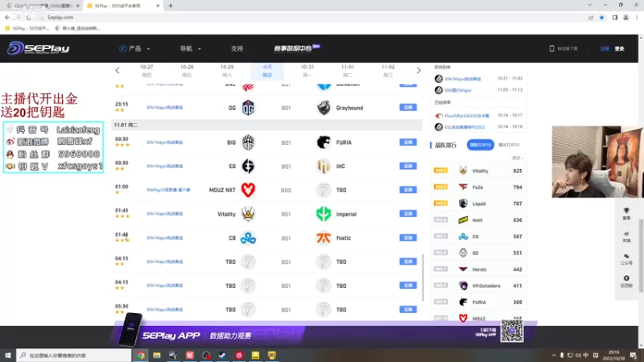
Task: Bookmark this page with star icon
Action: pos(601,18)
